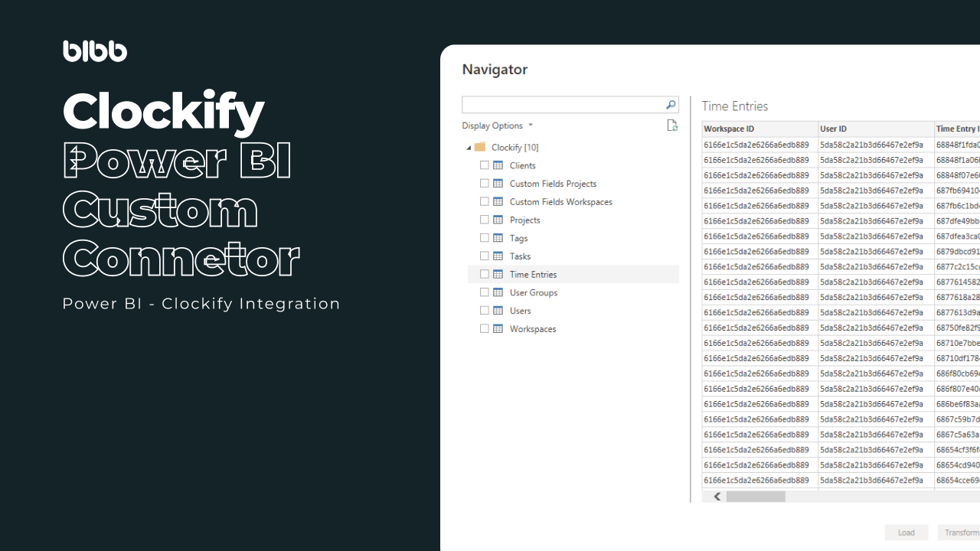Collapse the Clockify [10] tree node
Screen dimensions: 980x551
(x=469, y=148)
